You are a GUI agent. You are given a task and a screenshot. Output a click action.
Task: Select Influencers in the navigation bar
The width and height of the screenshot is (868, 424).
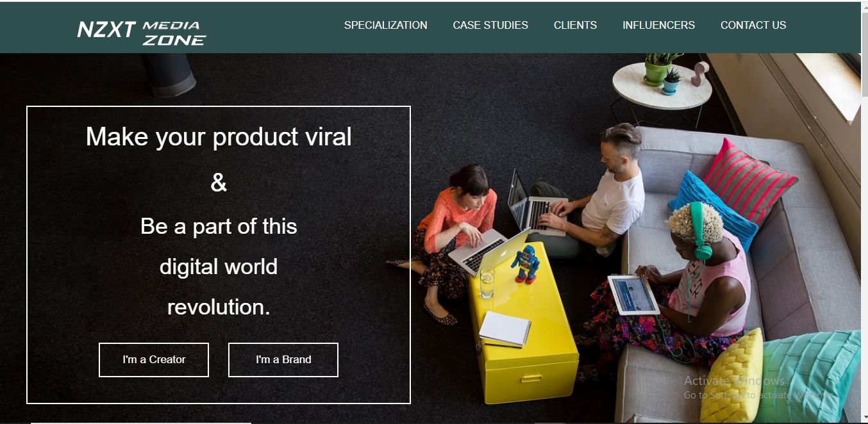tap(658, 26)
